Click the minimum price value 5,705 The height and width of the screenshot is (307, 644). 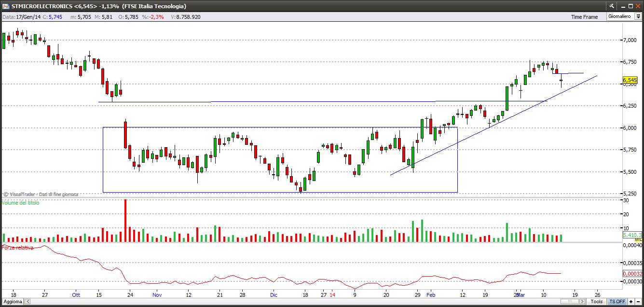[84, 16]
